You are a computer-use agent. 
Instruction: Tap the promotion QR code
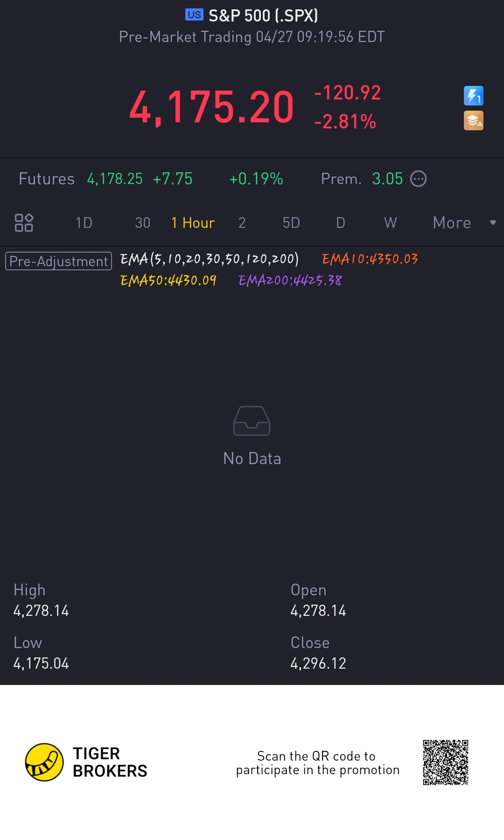445,762
